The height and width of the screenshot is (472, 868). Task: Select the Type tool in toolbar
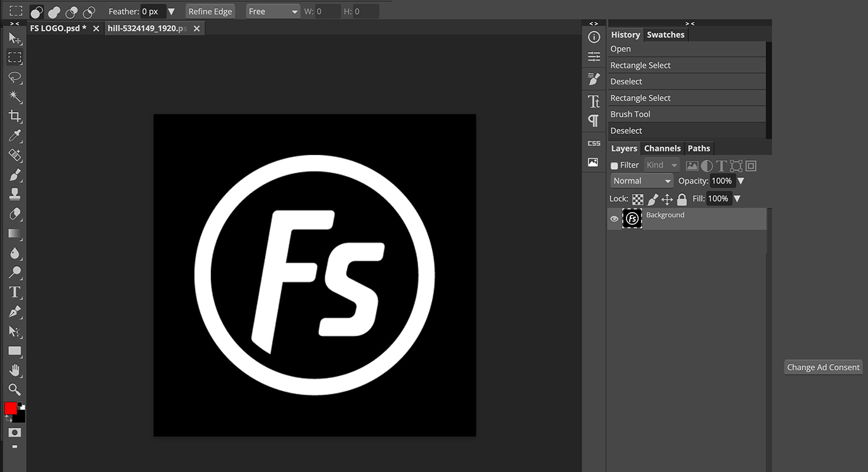tap(15, 292)
